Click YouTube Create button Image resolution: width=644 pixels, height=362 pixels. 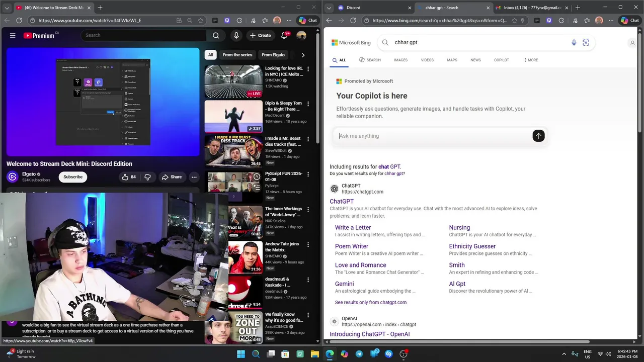coord(261,35)
